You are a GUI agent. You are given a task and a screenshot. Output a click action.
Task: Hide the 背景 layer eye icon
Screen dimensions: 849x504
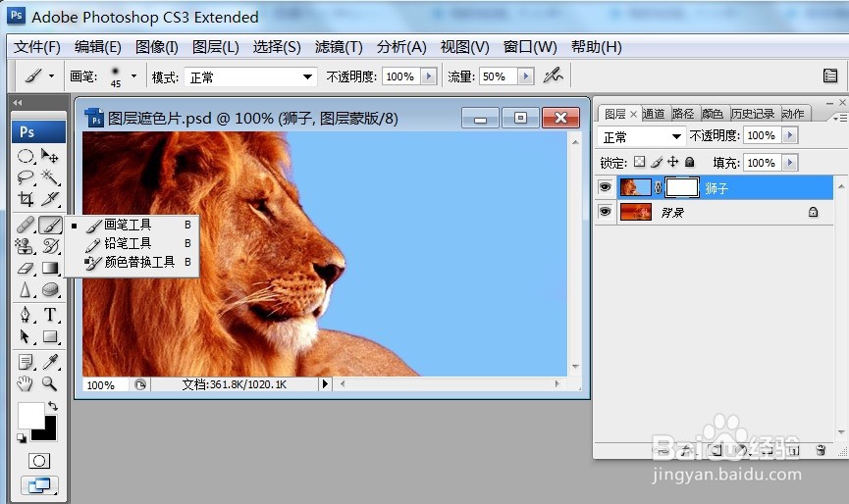(605, 212)
